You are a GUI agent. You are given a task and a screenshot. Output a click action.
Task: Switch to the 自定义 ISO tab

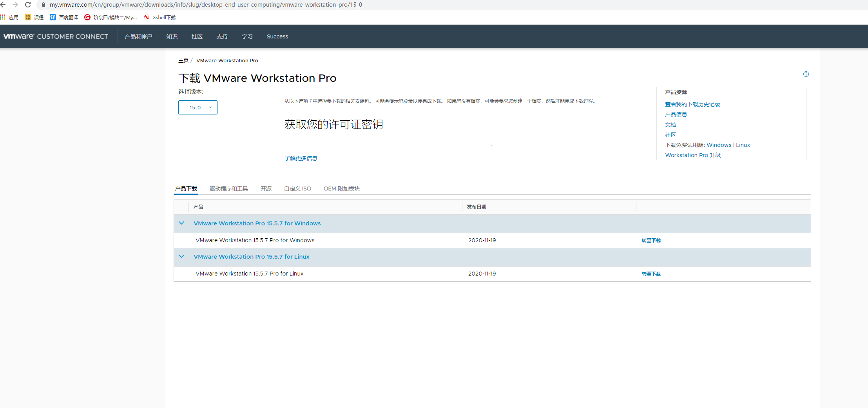(298, 189)
